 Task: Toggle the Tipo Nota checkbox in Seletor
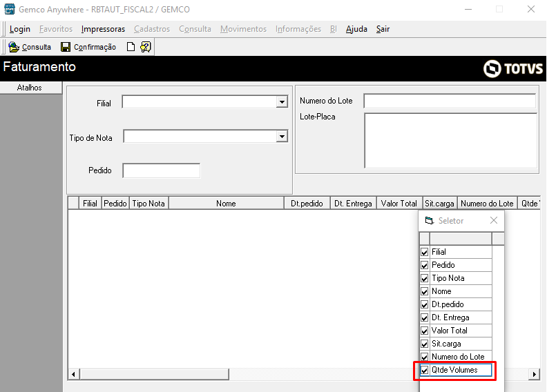click(424, 278)
